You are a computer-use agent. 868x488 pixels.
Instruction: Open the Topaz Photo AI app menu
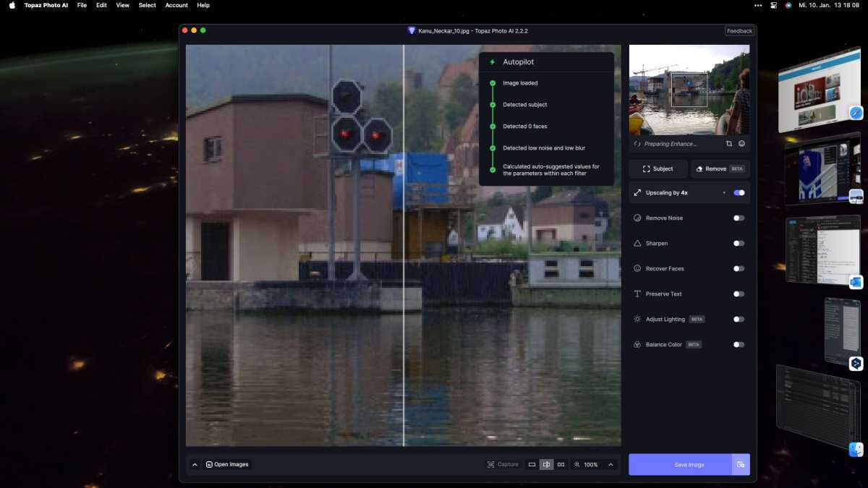click(x=46, y=5)
